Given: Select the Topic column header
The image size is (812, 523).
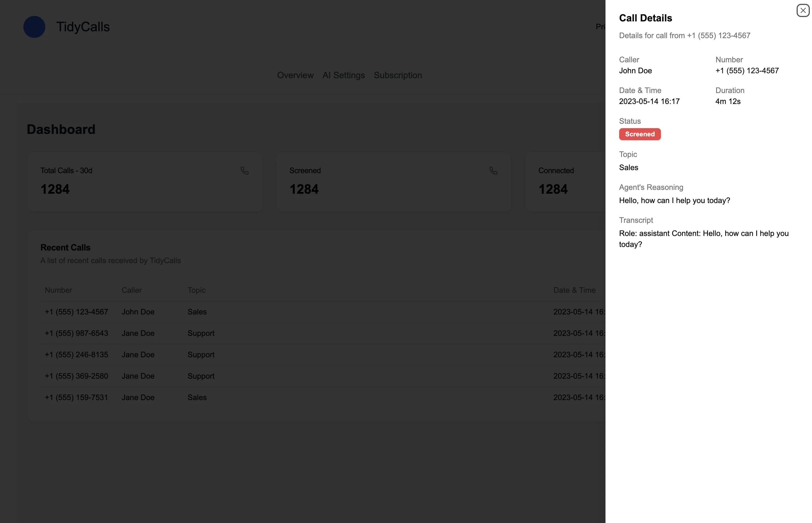Looking at the screenshot, I should point(196,290).
